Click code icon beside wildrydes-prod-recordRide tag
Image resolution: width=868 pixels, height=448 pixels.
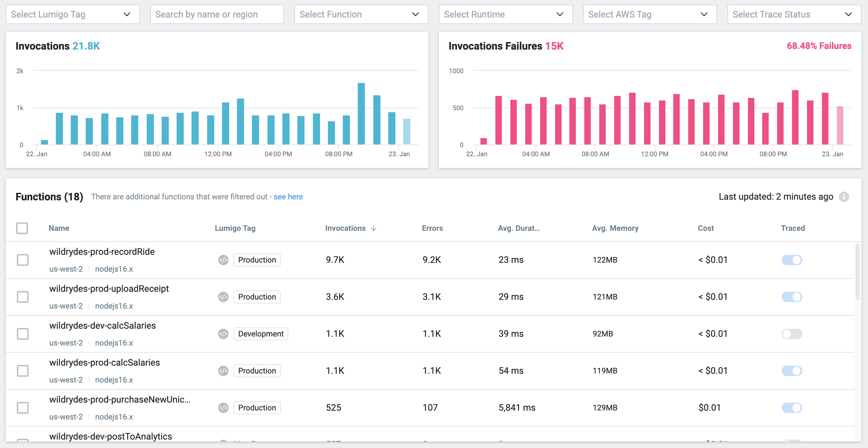coord(223,260)
